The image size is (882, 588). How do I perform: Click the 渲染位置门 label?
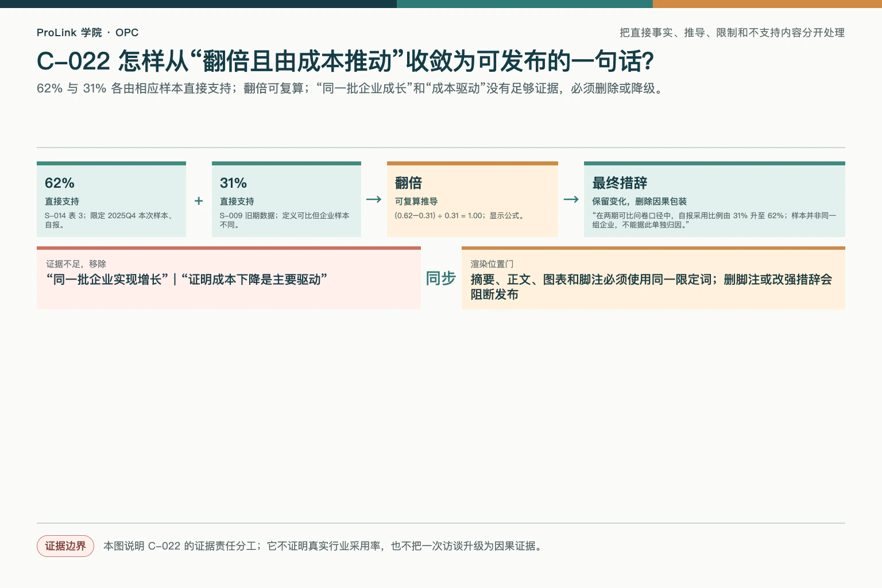[492, 264]
